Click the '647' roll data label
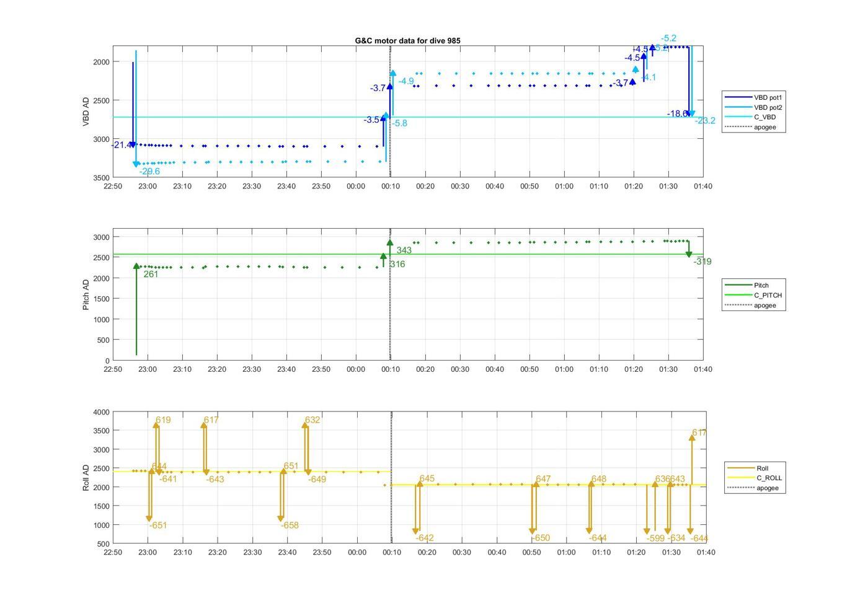 [x=543, y=479]
